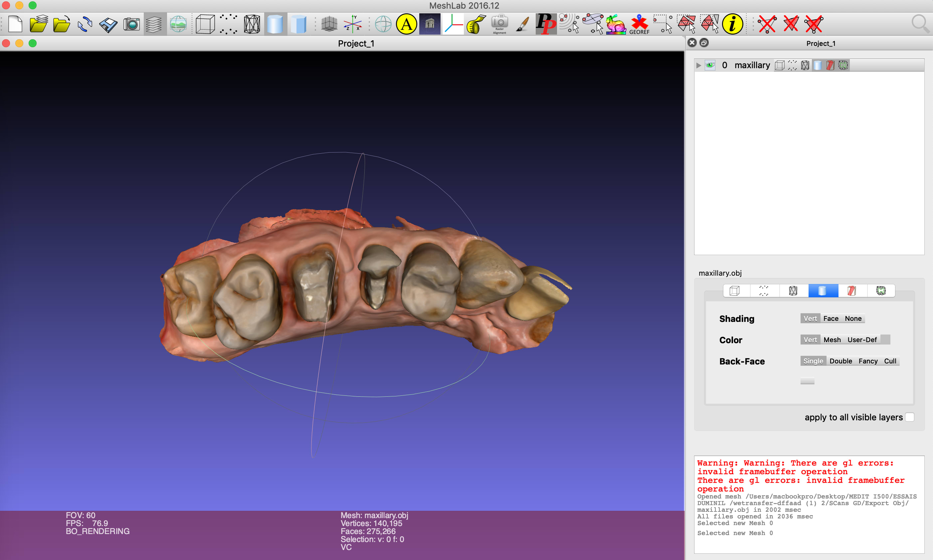This screenshot has height=560, width=933.
Task: Take a snapshot with camera icon
Action: tap(131, 25)
